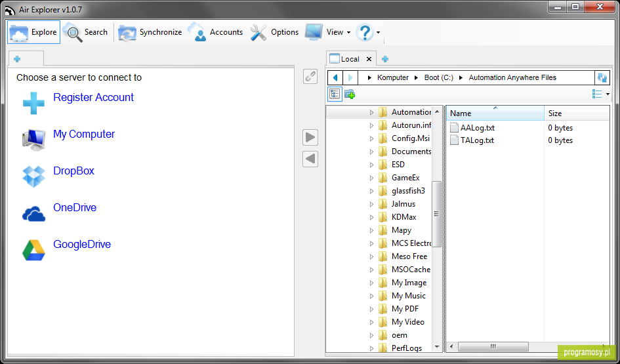Click the file list horizontal scrollbar thumb
The image size is (620, 364).
click(493, 346)
